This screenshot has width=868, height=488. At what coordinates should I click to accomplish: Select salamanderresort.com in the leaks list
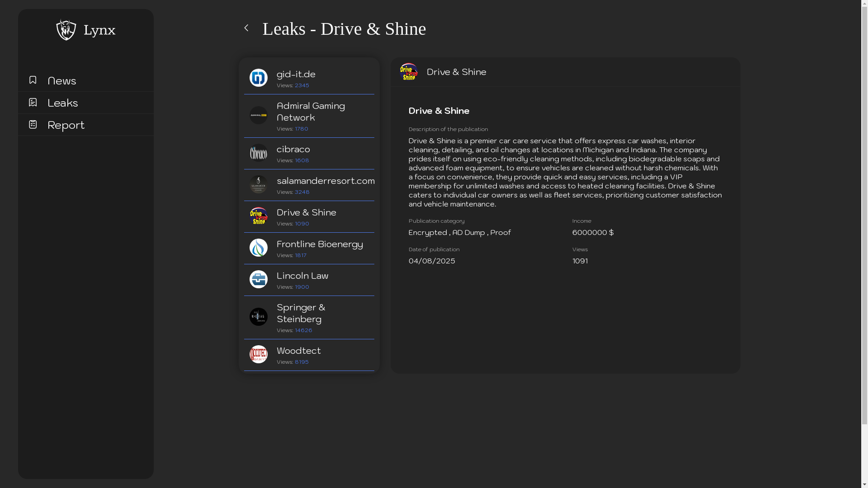coord(325,181)
